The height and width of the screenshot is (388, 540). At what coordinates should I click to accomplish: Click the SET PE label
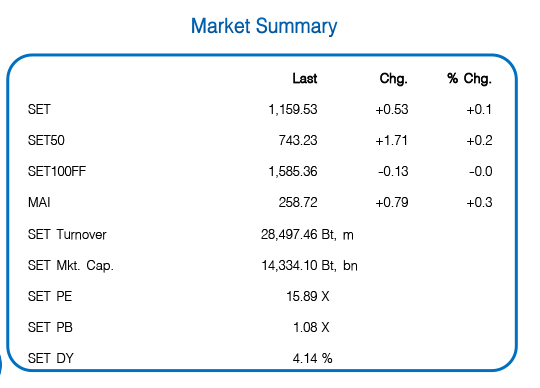click(x=50, y=296)
